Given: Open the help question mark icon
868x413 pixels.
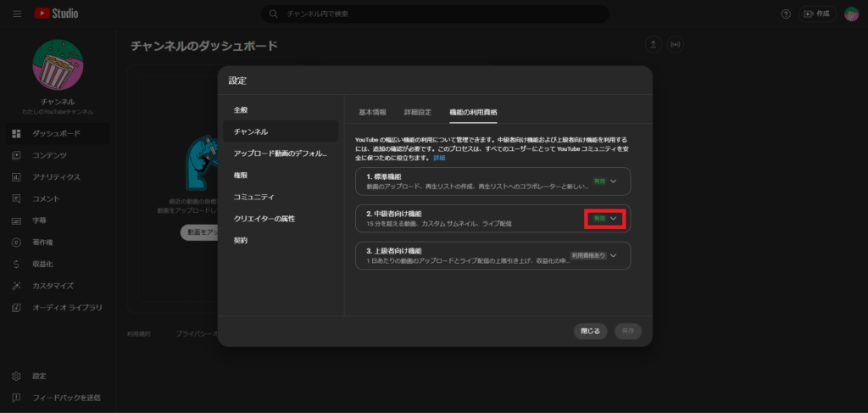Looking at the screenshot, I should click(786, 14).
